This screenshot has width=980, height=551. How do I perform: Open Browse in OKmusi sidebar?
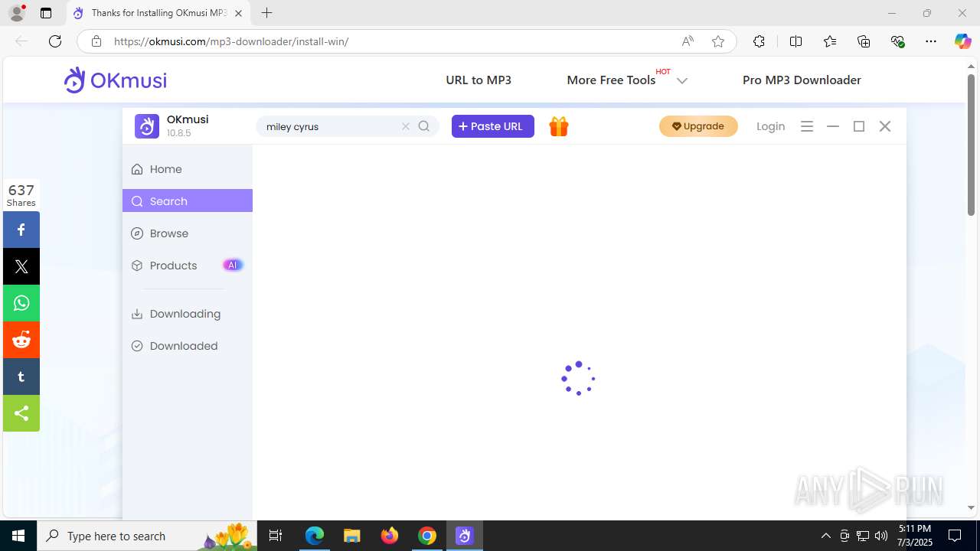pos(188,233)
